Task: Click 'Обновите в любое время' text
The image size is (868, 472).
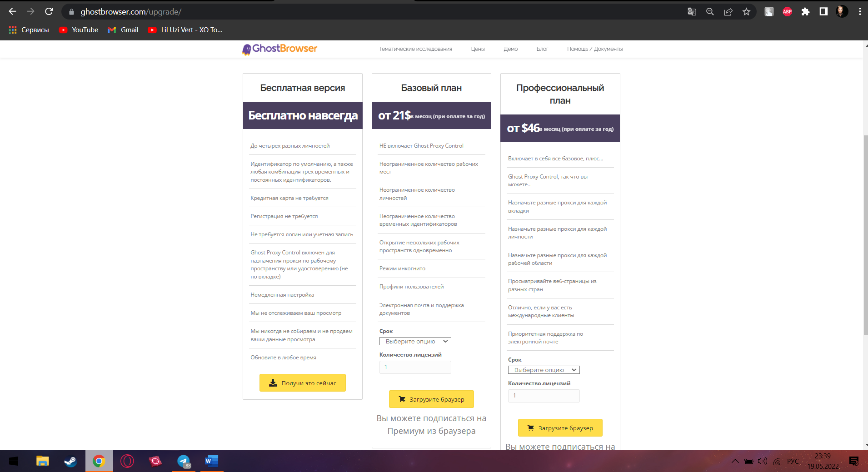Action: (x=283, y=358)
